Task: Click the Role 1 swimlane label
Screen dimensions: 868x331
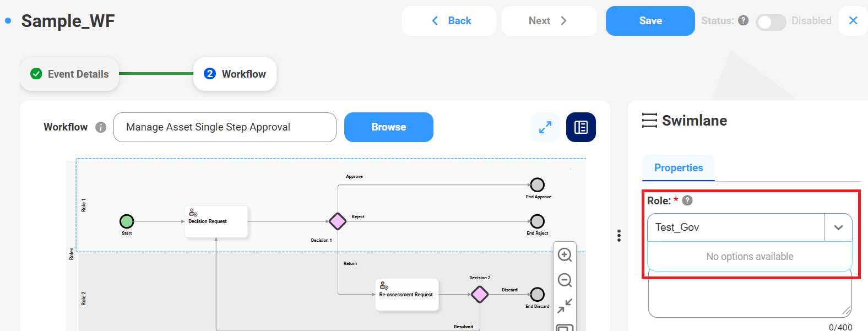Action: tap(84, 205)
